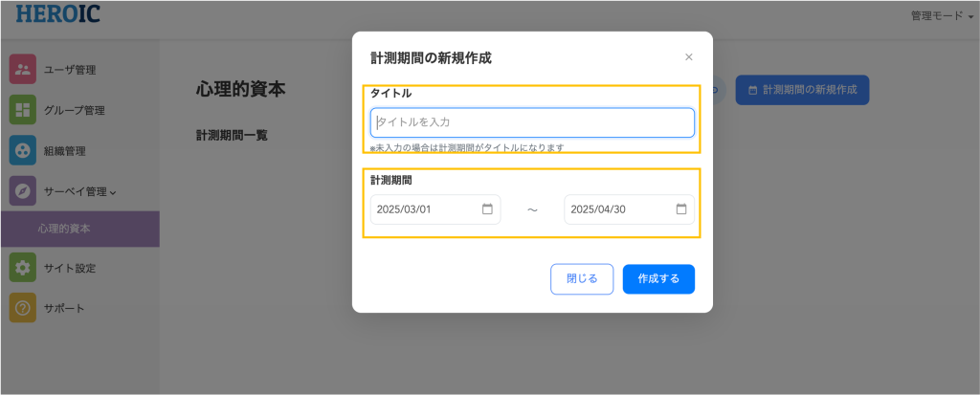Image resolution: width=980 pixels, height=395 pixels.
Task: Click the background 計測期間の新規作成 button
Action: pos(802,90)
